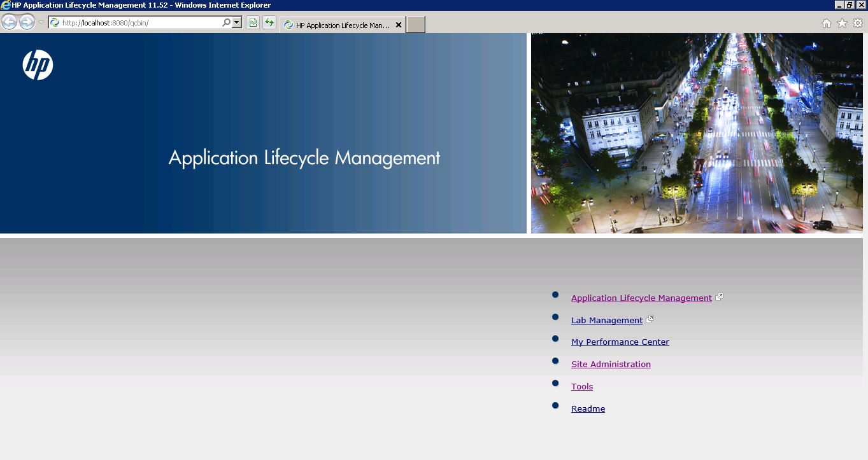The height and width of the screenshot is (460, 868).
Task: Expand the address bar autocomplete dropdown
Action: coord(237,23)
